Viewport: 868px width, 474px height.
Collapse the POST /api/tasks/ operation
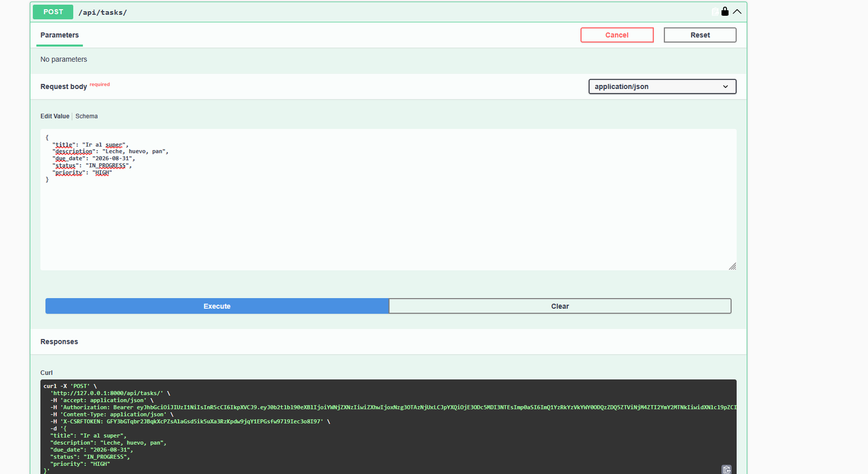(737, 11)
